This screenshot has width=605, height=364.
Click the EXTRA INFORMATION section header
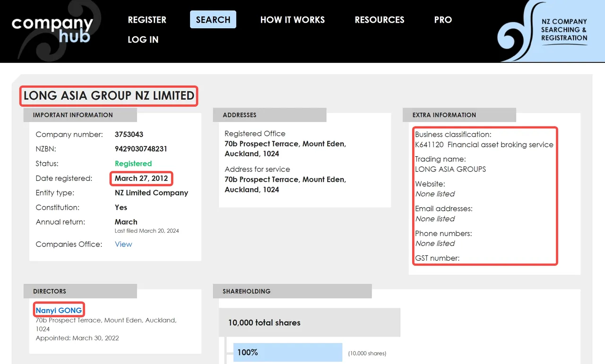point(459,115)
